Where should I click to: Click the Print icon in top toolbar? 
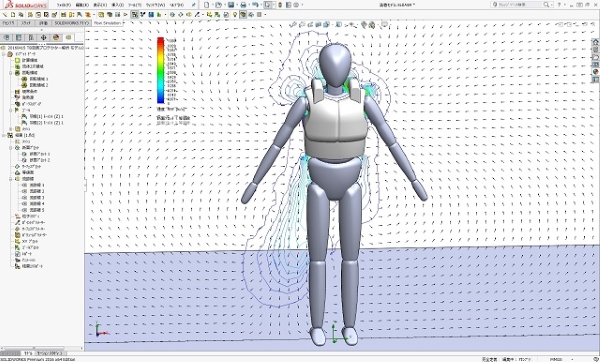[x=243, y=5]
